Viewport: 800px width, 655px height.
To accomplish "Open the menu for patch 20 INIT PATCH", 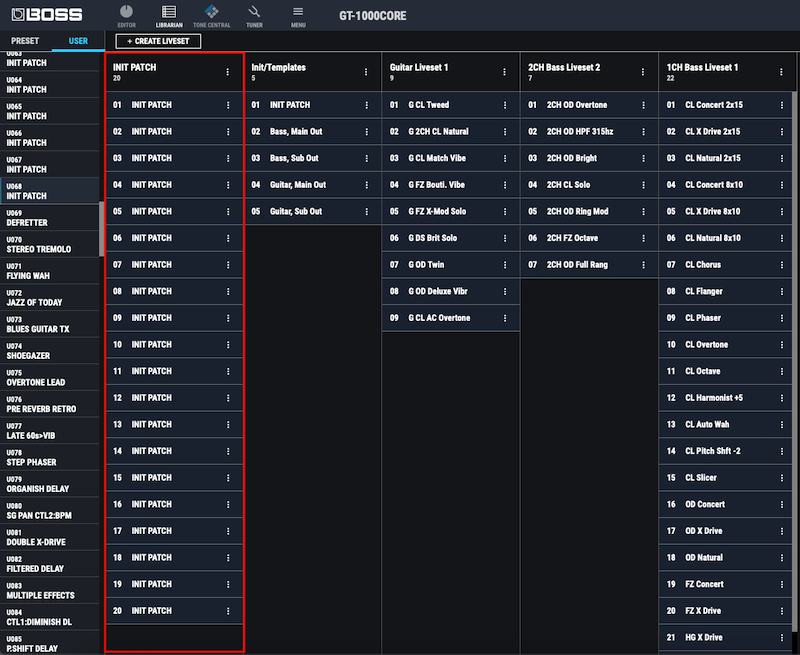I will (228, 611).
